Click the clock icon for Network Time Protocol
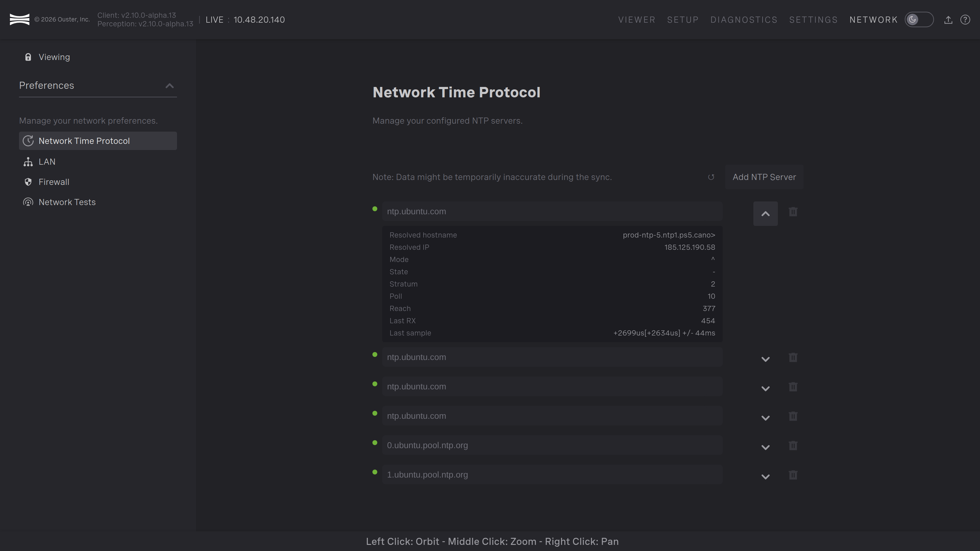The image size is (980, 551). tap(28, 141)
